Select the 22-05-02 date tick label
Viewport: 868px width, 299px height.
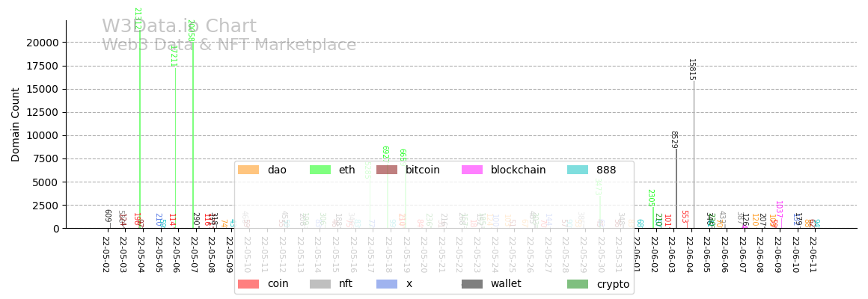click(x=106, y=255)
